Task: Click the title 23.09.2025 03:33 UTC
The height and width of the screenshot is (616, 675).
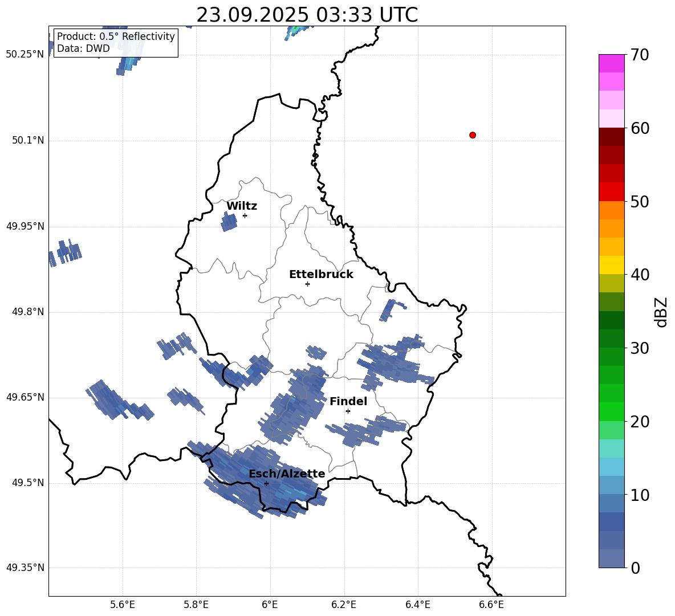Action: coord(307,15)
